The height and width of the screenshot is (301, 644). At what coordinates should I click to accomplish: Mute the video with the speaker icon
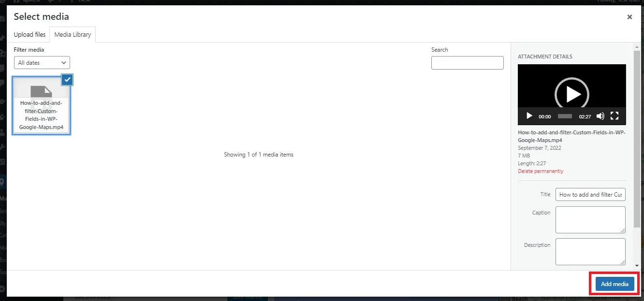[600, 116]
